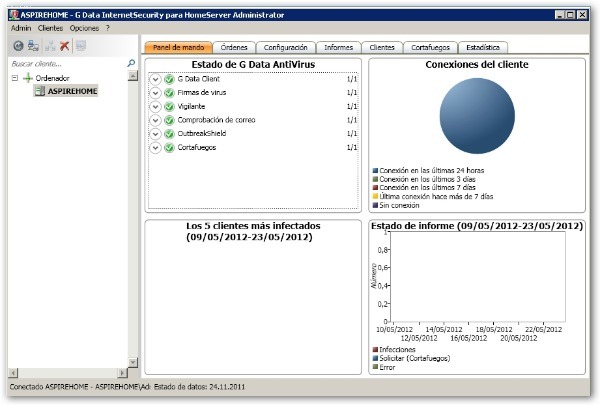Screen dimensions: 600x405
Task: Click the magnifier search icon
Action: coord(131,63)
